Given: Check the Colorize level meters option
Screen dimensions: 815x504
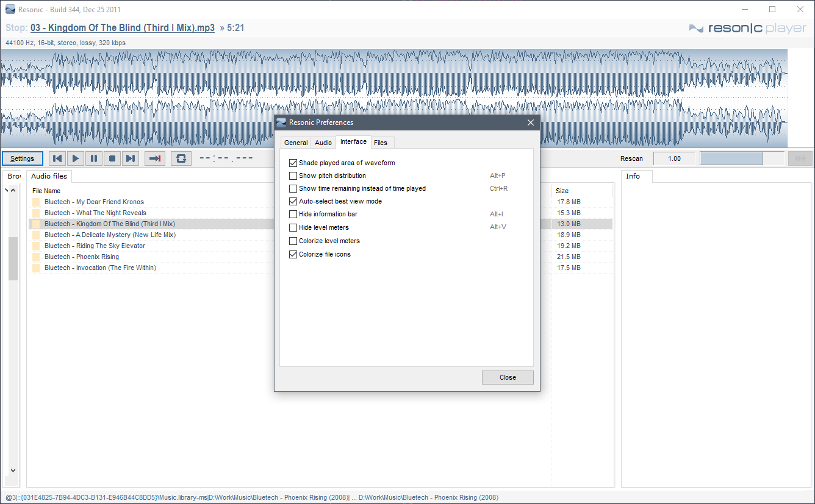Looking at the screenshot, I should (x=293, y=241).
